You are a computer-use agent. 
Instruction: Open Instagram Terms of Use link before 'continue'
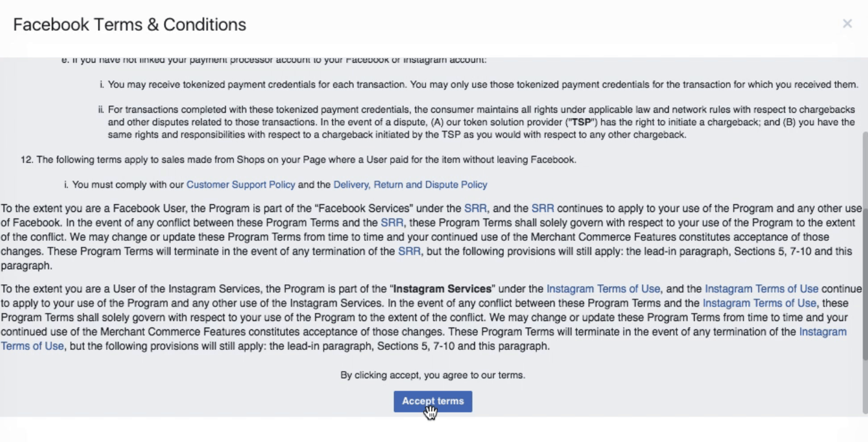pos(761,289)
